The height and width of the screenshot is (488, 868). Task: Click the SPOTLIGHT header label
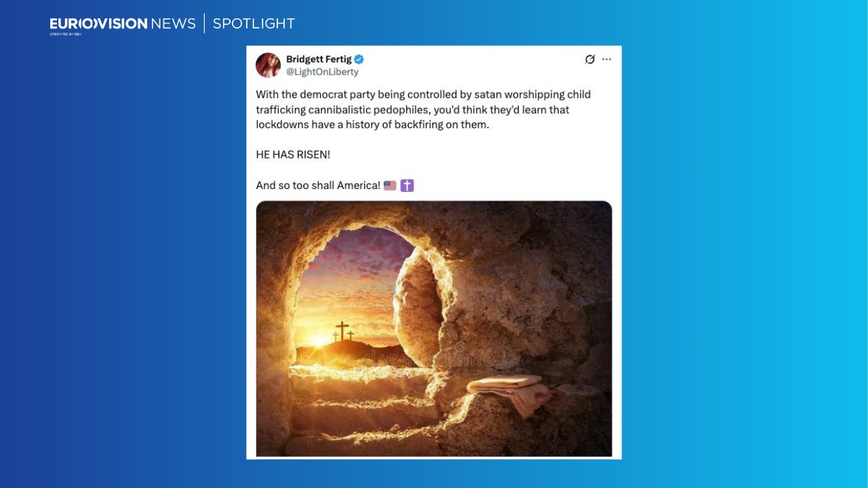pos(254,24)
